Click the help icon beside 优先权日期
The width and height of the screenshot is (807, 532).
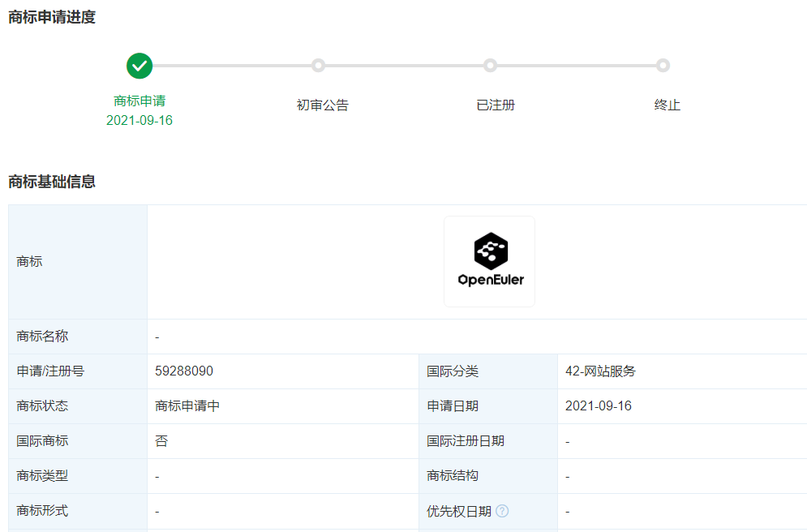[502, 511]
